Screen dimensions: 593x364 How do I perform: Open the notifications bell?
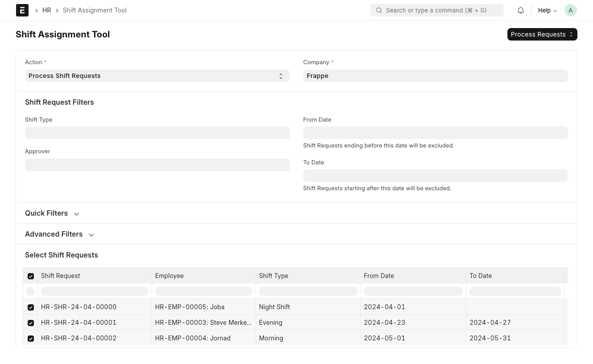point(521,10)
